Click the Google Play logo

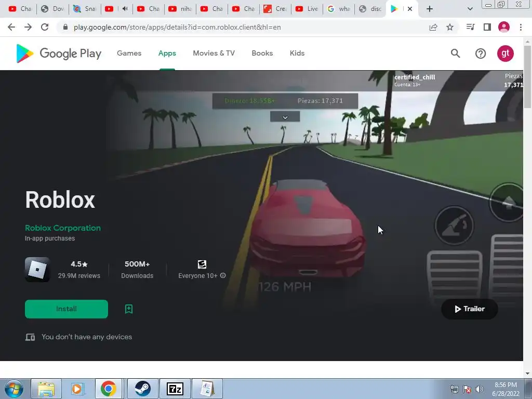[59, 54]
